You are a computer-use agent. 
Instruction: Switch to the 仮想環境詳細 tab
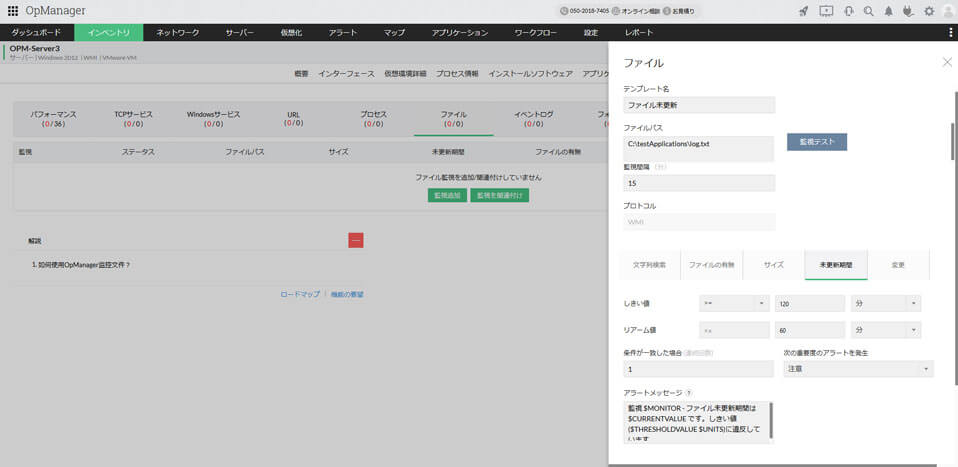[405, 73]
